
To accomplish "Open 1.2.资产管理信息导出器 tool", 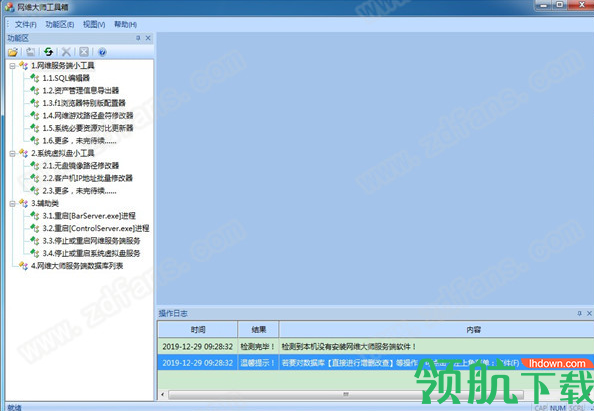I will [81, 91].
